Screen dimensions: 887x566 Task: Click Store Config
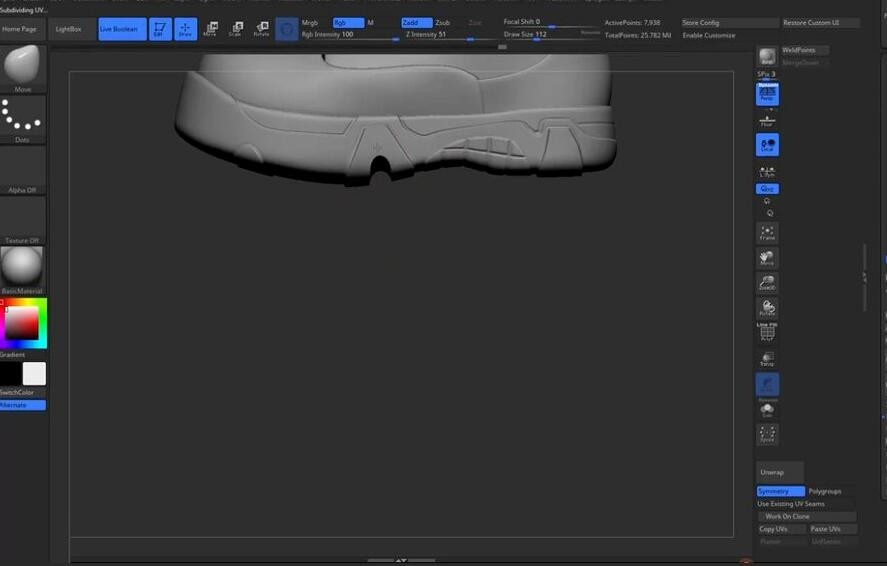[x=730, y=23]
